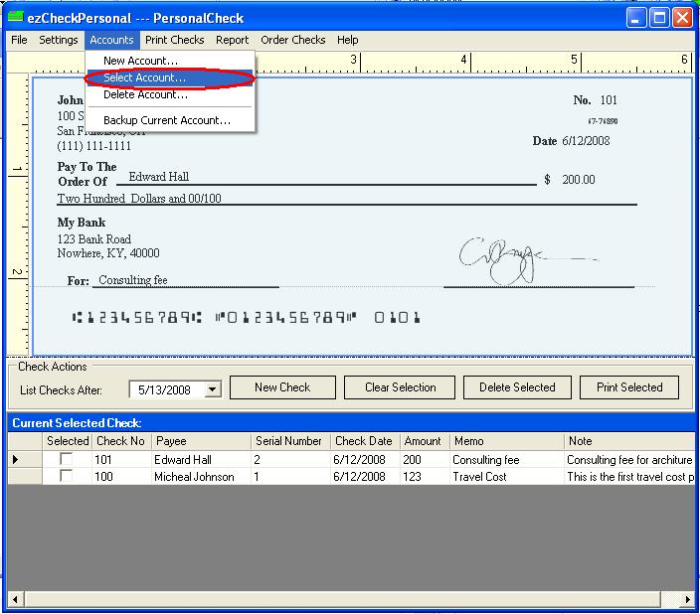Choose New Account menu entry
The image size is (700, 614).
tap(140, 61)
